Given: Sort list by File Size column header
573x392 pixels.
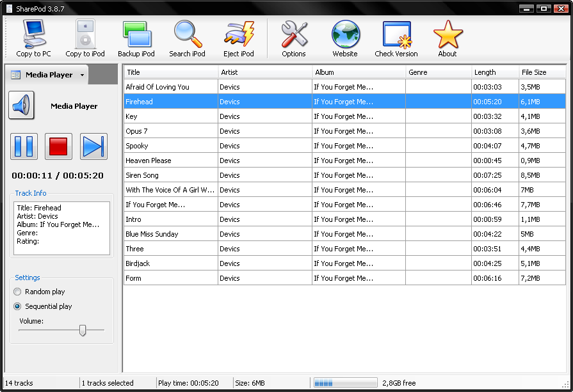Looking at the screenshot, I should (542, 72).
